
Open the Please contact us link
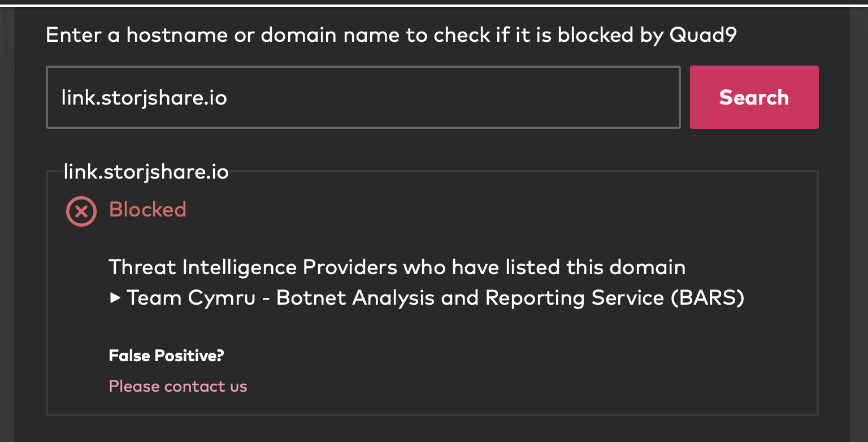pos(178,386)
